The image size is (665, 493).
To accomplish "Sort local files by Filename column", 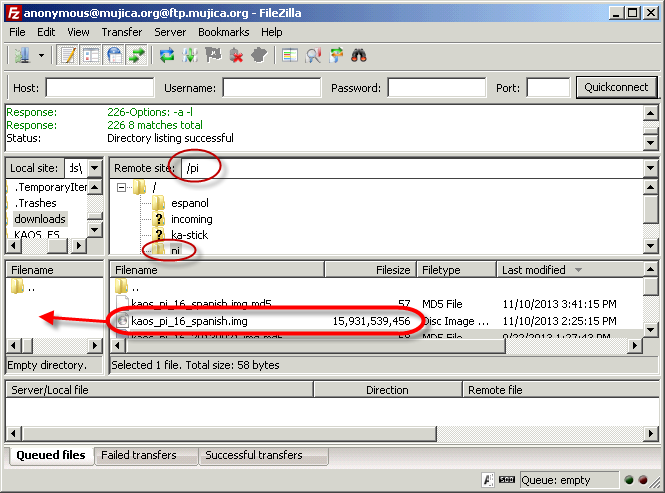I will 55,270.
